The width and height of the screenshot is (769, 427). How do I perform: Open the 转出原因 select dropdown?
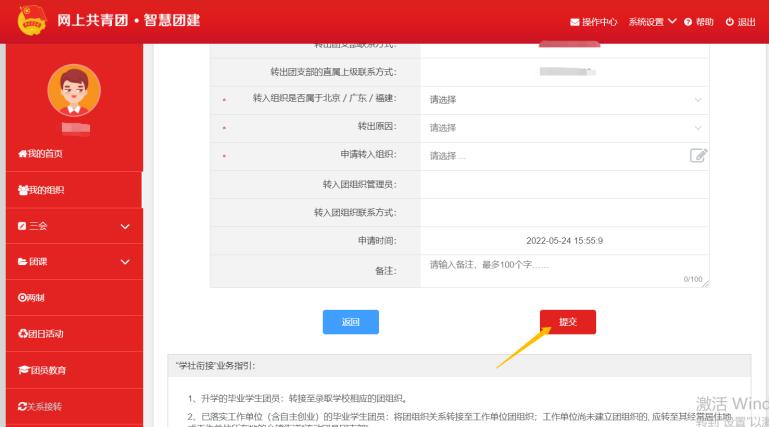coord(564,127)
